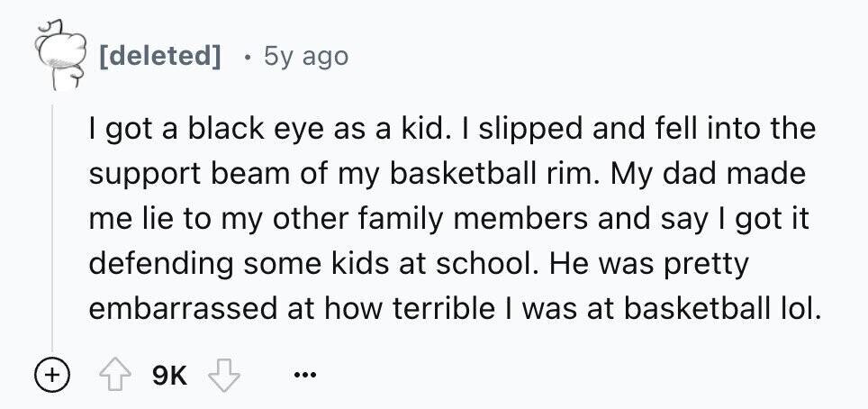Click the dot separator before "5y ago"
Screen dimensions: 868x409
click(x=249, y=58)
